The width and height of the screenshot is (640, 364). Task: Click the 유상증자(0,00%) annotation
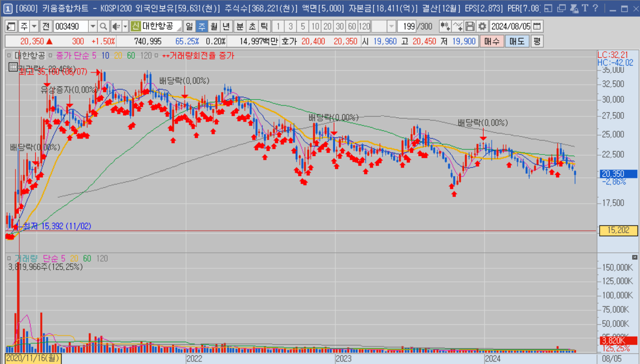(70, 90)
